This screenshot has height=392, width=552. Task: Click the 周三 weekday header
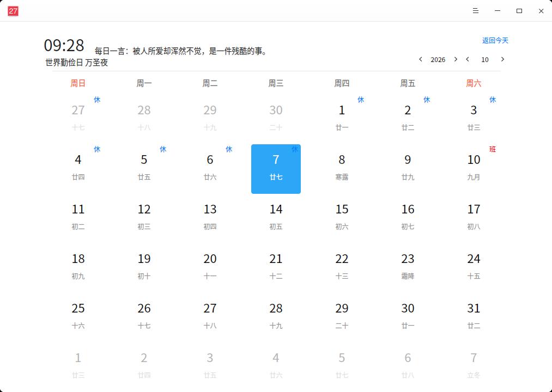276,83
